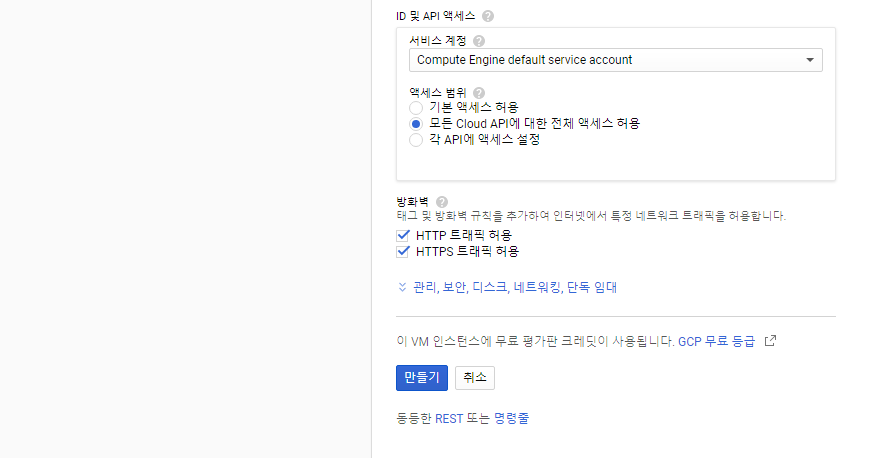
Task: Click the double-chevron icon before 관리, 보안
Action: pyautogui.click(x=402, y=287)
